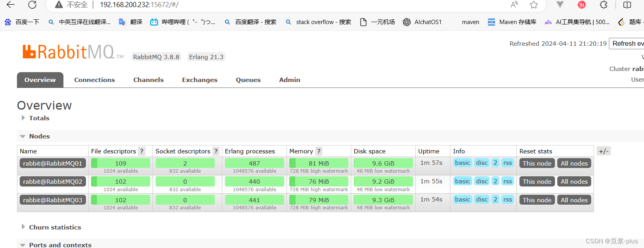Open the Refresh interval dropdown

point(627,43)
